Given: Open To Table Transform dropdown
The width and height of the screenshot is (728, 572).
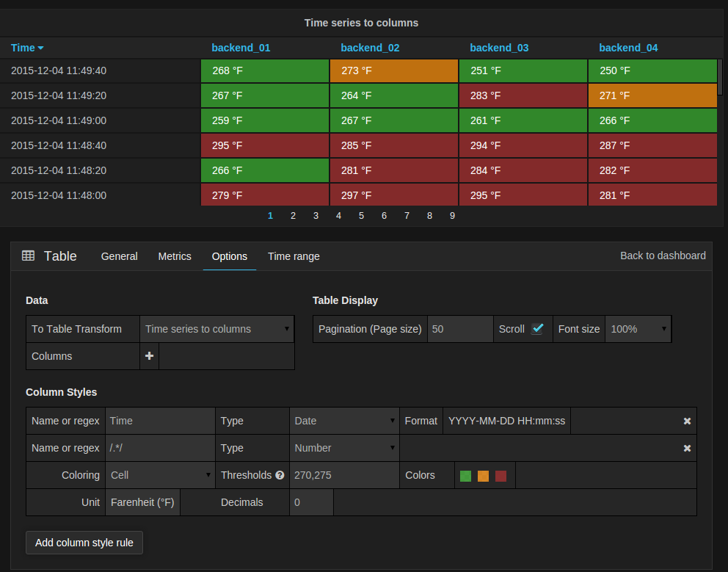Looking at the screenshot, I should tap(216, 329).
